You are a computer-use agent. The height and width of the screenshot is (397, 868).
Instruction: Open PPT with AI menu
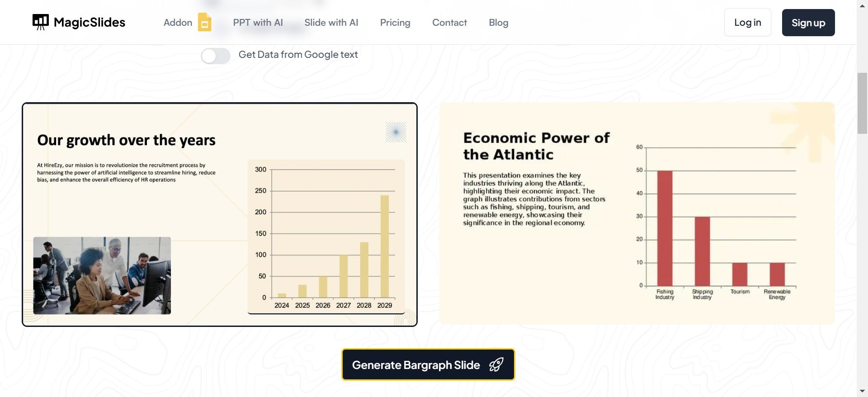[258, 23]
